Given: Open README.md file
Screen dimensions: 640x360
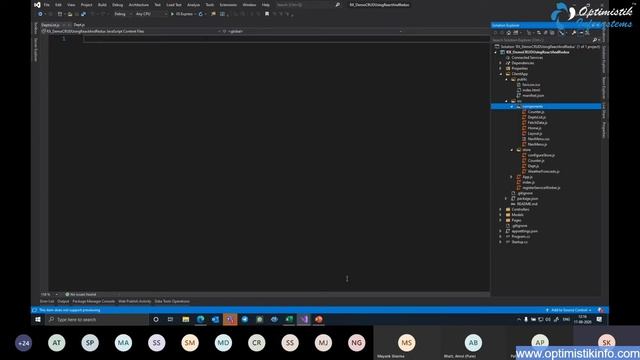Looking at the screenshot, I should coord(527,204).
